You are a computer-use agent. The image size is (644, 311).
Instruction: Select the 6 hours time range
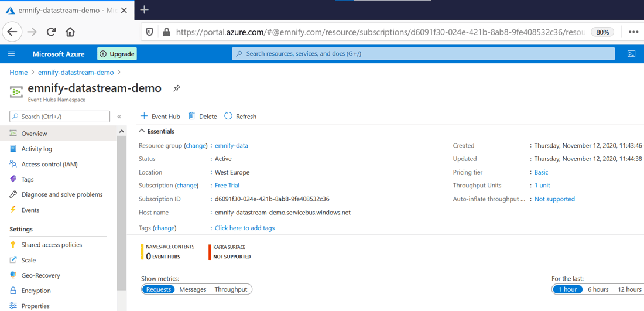598,289
